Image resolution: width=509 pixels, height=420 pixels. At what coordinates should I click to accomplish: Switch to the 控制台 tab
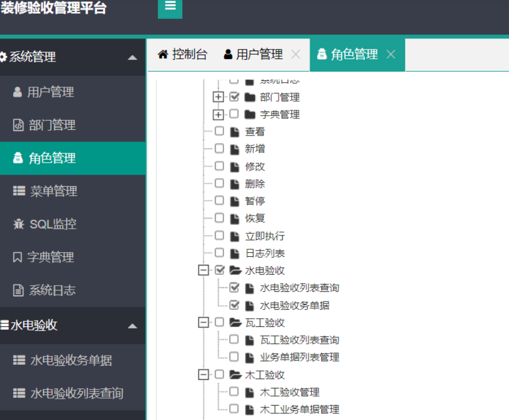click(183, 54)
